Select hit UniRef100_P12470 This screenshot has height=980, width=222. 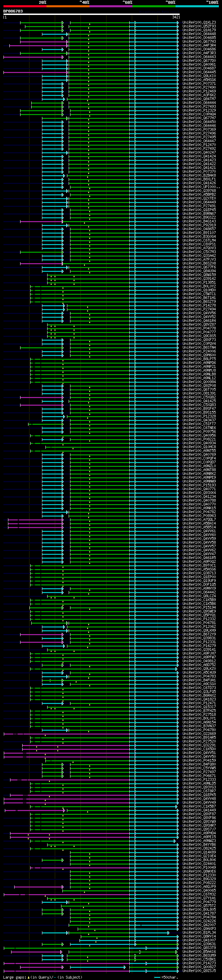(199, 145)
